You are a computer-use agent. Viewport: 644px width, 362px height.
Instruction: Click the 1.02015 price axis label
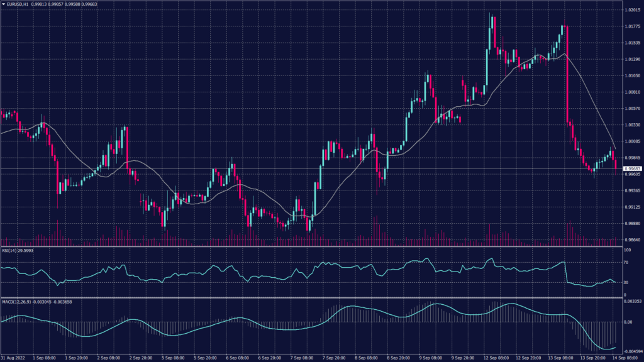(x=631, y=11)
